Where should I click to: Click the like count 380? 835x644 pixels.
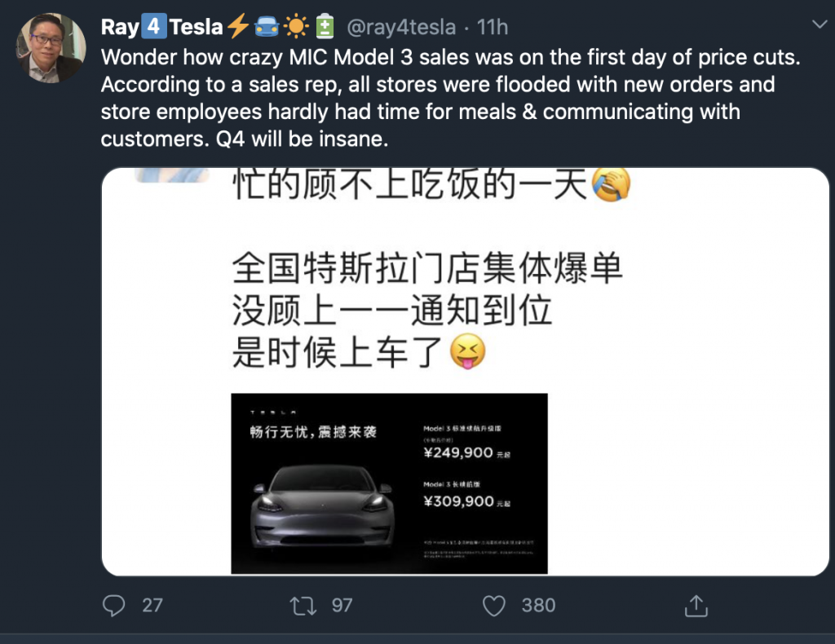[538, 605]
